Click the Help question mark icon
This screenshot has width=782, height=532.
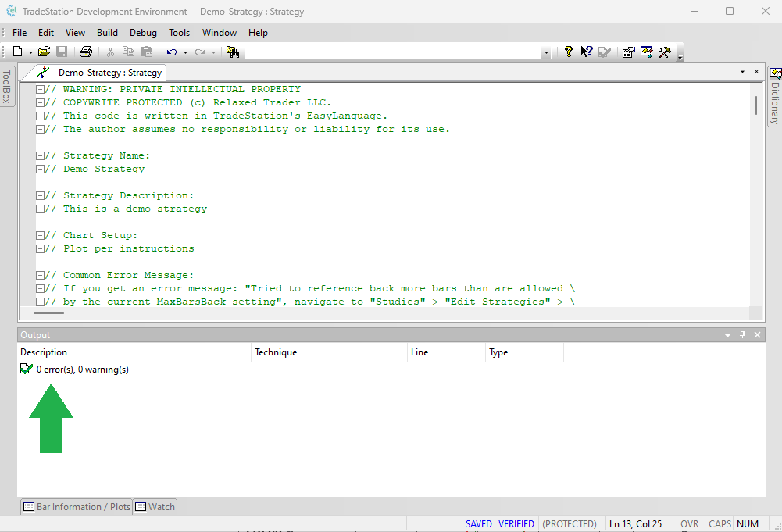(x=569, y=52)
